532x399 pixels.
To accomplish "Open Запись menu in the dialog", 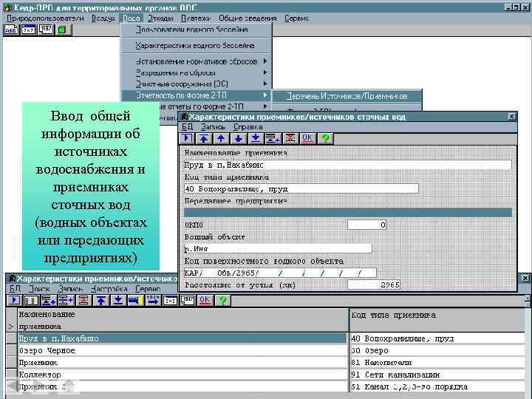I will pyautogui.click(x=213, y=127).
